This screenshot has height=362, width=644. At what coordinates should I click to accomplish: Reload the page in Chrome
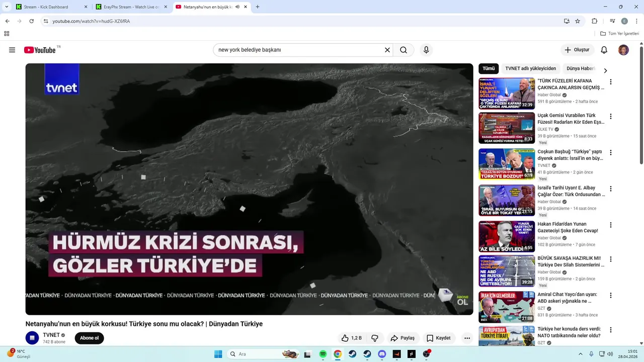point(31,21)
